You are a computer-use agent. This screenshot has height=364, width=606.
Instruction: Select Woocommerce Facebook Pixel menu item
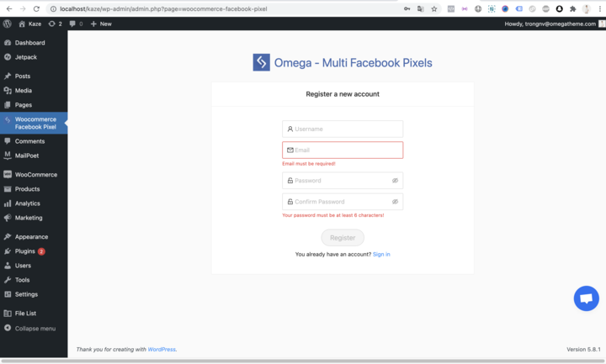[34, 123]
